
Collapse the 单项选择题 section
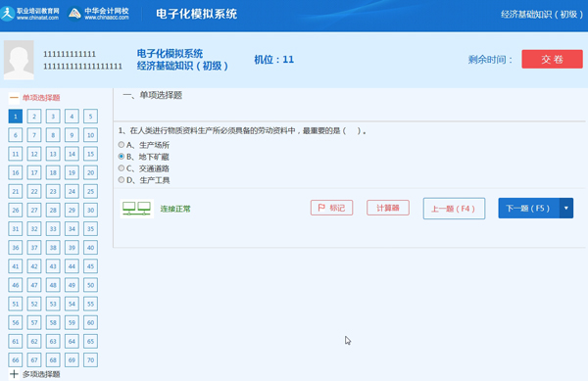click(x=14, y=98)
